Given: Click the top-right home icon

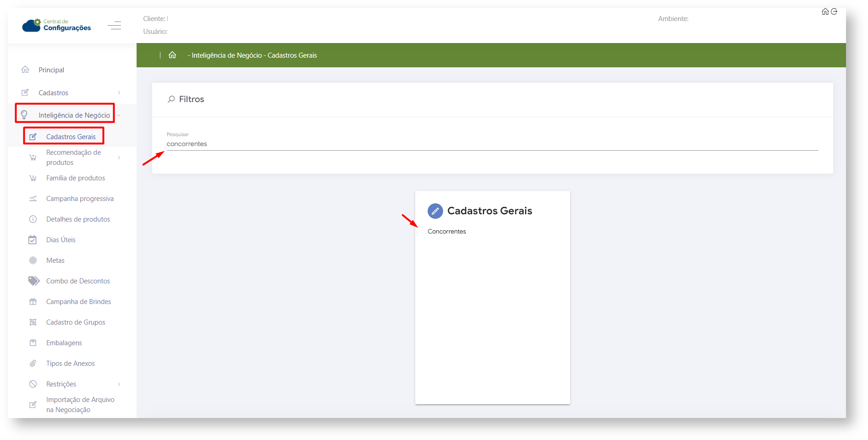Looking at the screenshot, I should (x=825, y=11).
